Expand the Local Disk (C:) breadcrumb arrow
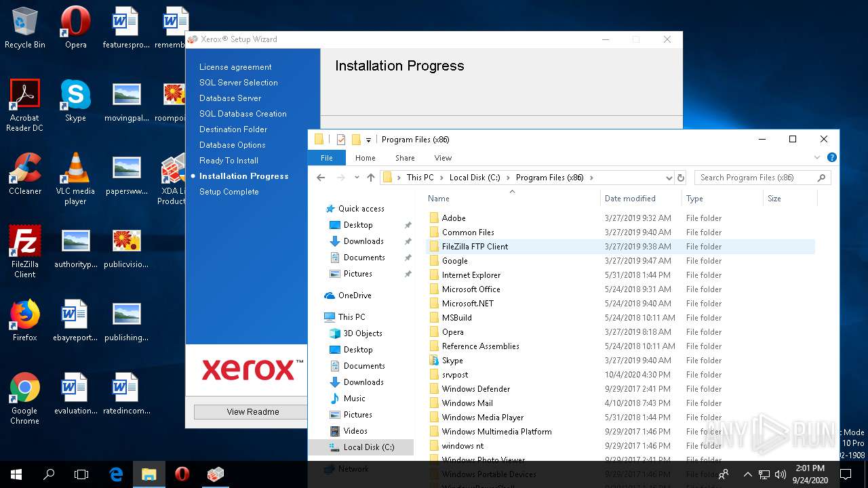This screenshot has height=488, width=868. [508, 178]
